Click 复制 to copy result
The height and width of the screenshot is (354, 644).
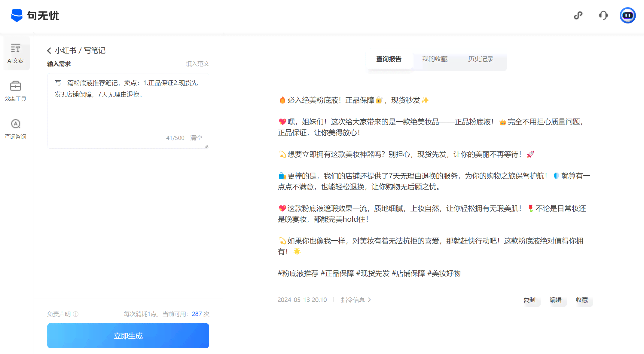[529, 300]
